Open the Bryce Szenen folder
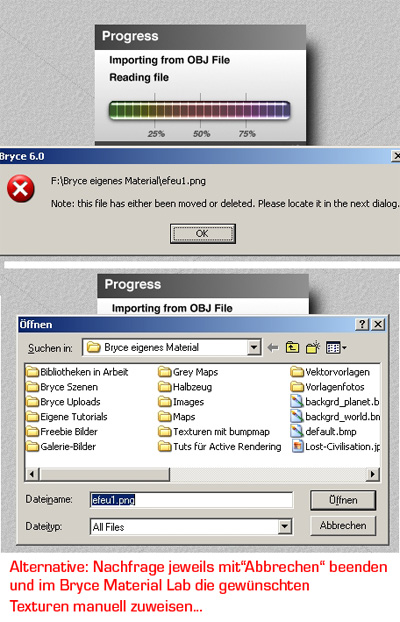The width and height of the screenshot is (400, 622). [62, 387]
